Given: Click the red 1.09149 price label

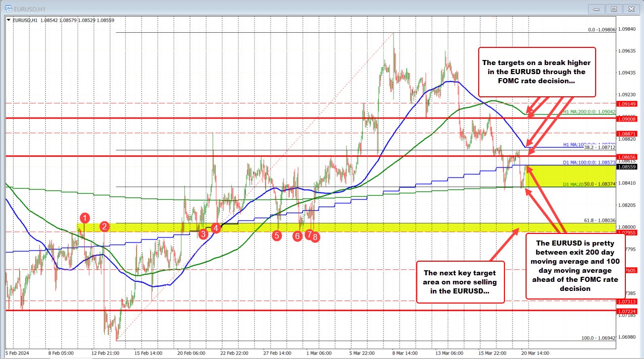Looking at the screenshot, I should [627, 103].
